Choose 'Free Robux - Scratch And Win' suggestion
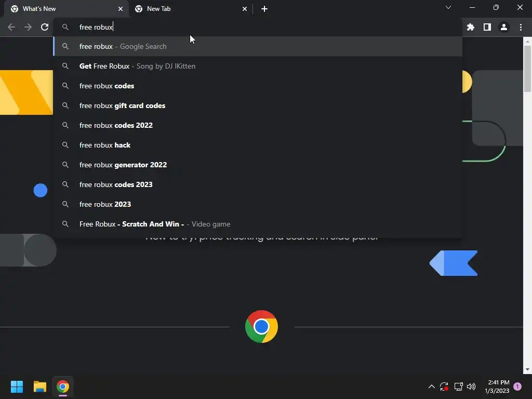This screenshot has width=532, height=399. point(258,224)
